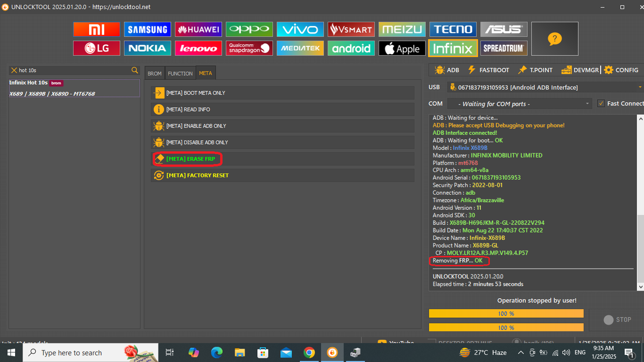Pick the LG brand icon

coord(97,48)
